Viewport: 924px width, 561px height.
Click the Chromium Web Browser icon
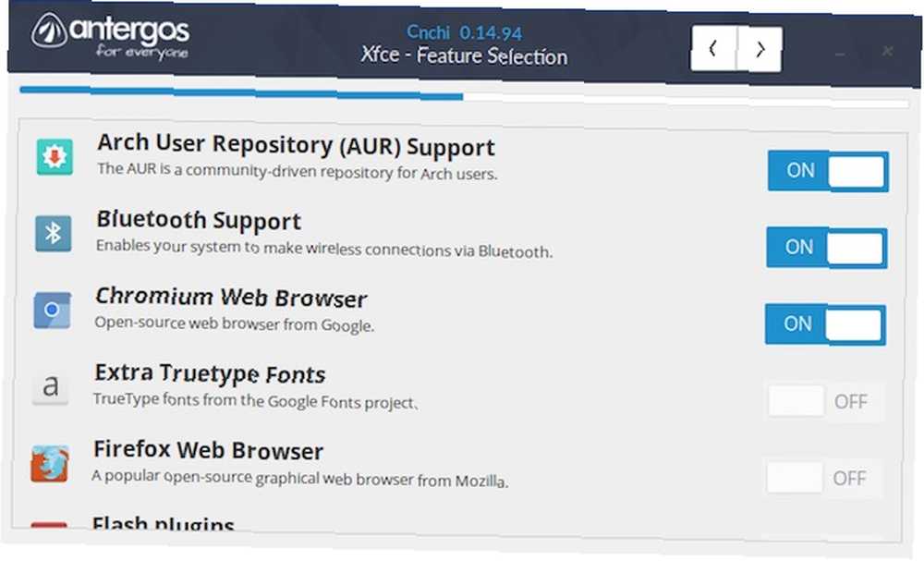52,310
